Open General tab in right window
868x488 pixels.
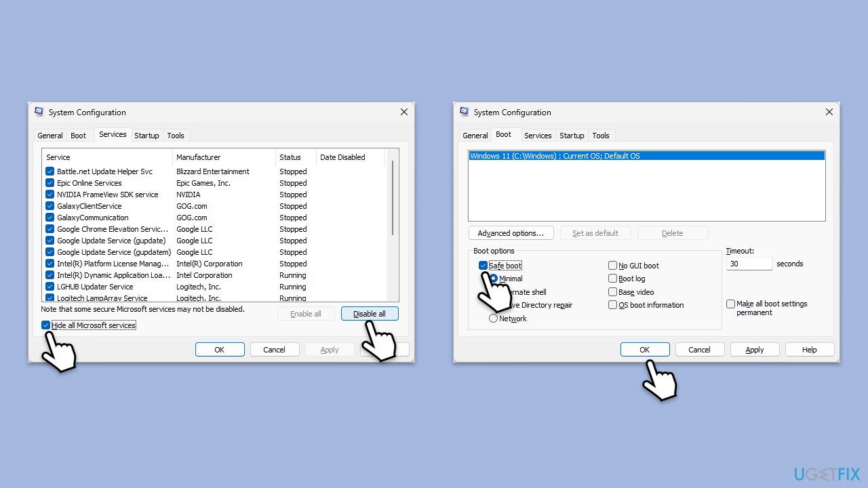tap(475, 136)
